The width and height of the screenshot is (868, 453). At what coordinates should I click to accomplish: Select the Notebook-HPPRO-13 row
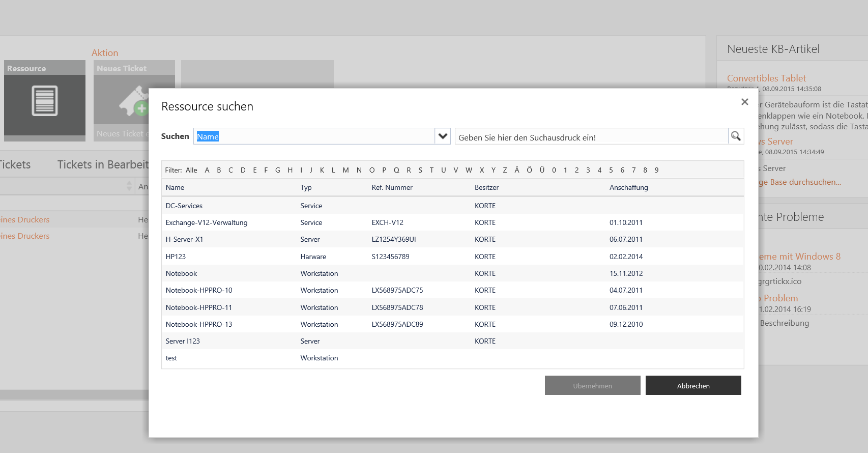click(x=452, y=324)
